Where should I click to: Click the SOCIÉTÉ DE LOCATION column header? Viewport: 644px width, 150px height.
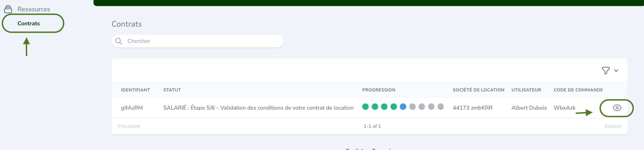(478, 90)
